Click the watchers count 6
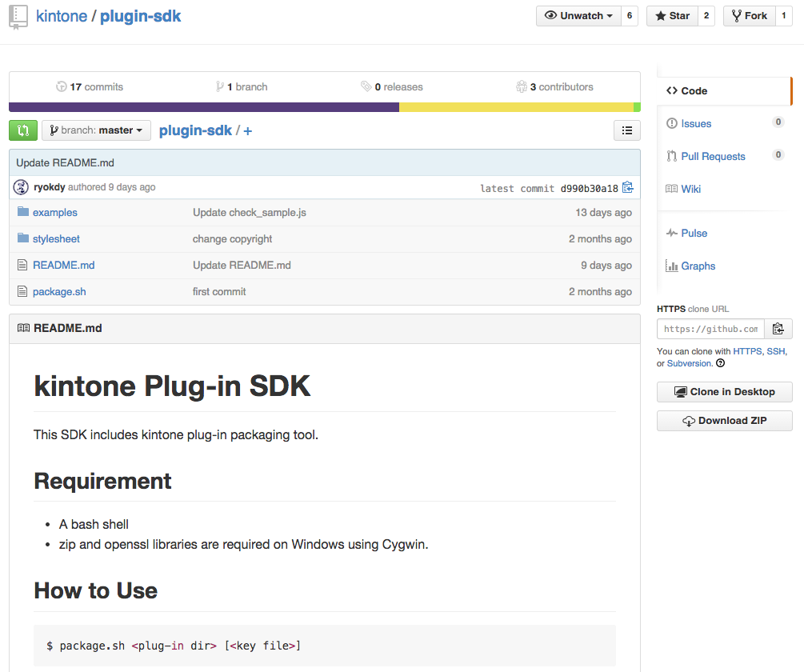 629,16
